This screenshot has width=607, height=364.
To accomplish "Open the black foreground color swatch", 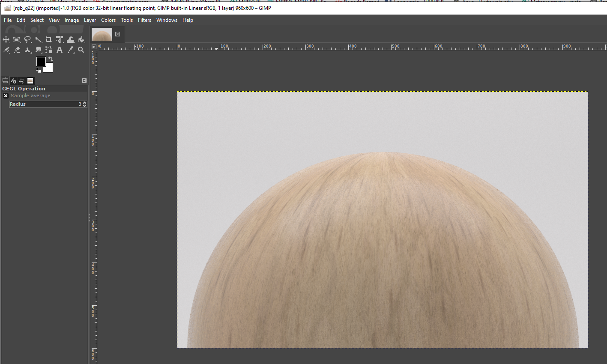I will click(x=41, y=62).
